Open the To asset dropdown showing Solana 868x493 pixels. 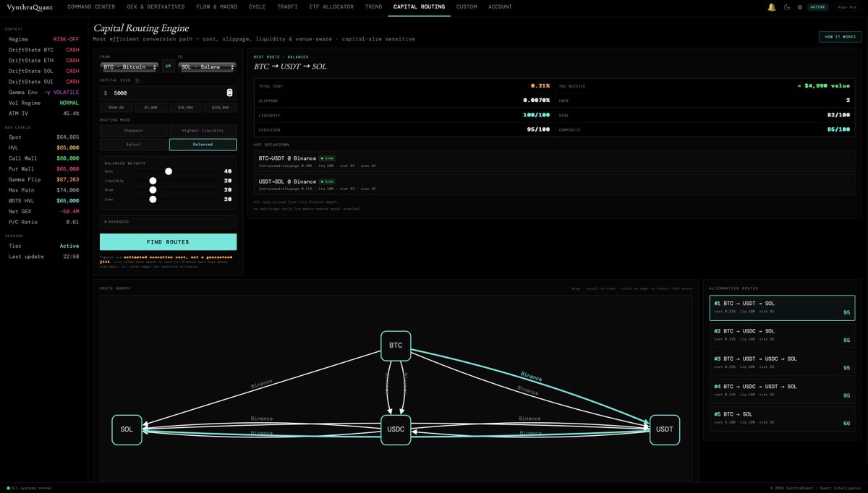point(207,67)
